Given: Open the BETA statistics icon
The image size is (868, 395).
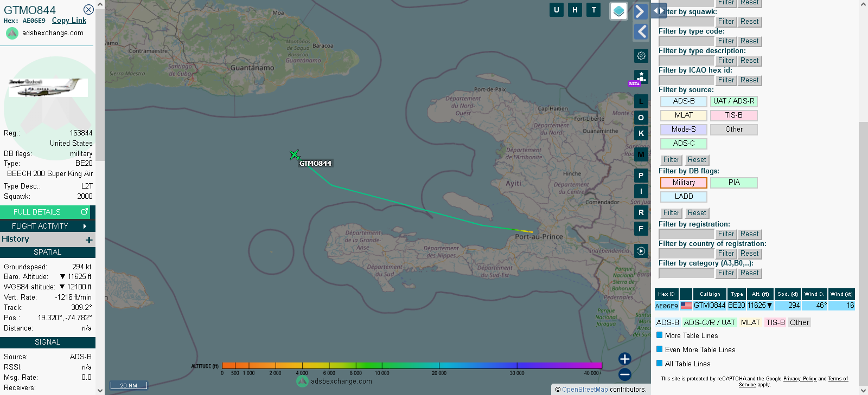Looking at the screenshot, I should coord(641,77).
